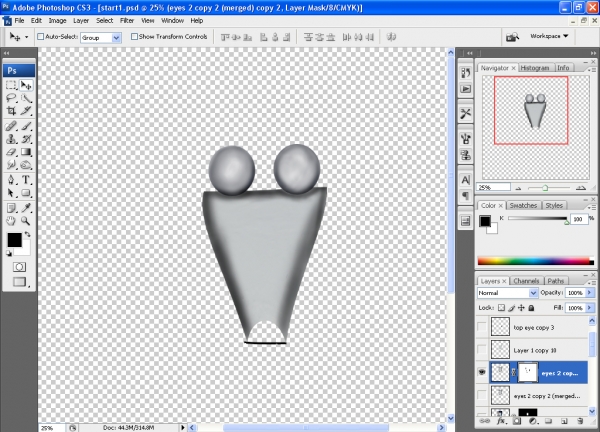Select the Dodge tool
The height and width of the screenshot is (432, 600).
point(26,165)
